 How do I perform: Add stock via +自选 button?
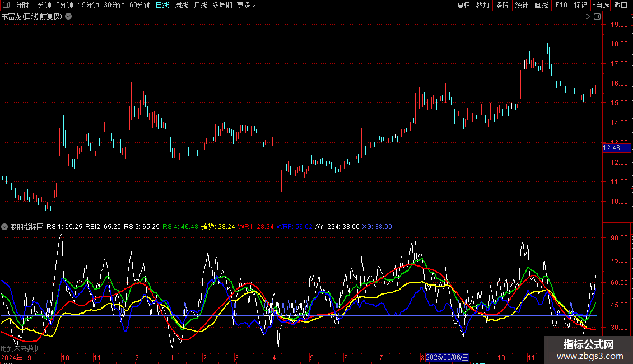(x=601, y=5)
